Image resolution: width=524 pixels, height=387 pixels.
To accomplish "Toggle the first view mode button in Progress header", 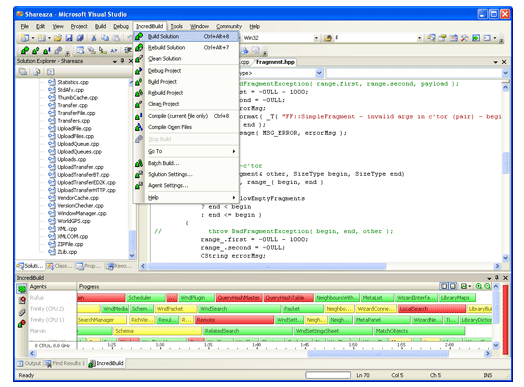I will pyautogui.click(x=444, y=286).
